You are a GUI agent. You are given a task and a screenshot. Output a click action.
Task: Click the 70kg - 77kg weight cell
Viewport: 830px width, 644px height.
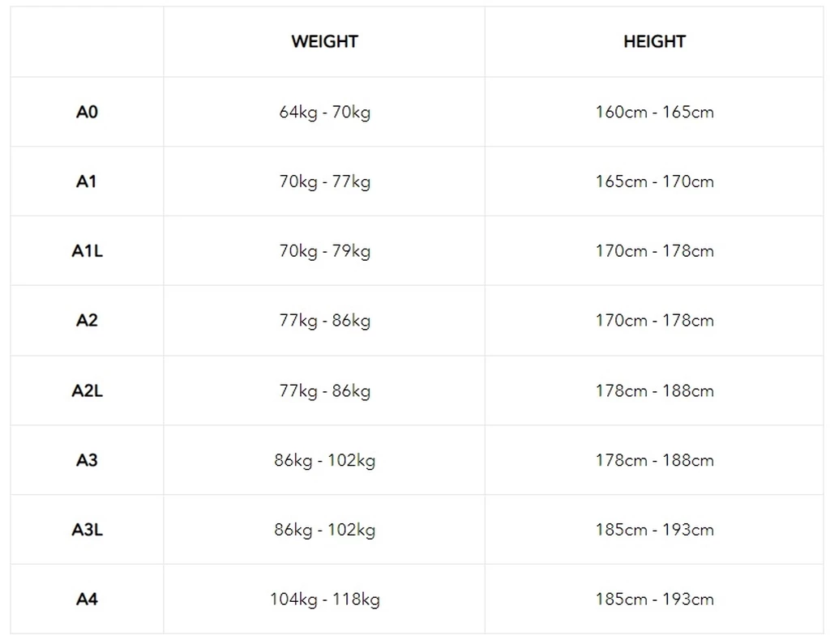pos(324,181)
